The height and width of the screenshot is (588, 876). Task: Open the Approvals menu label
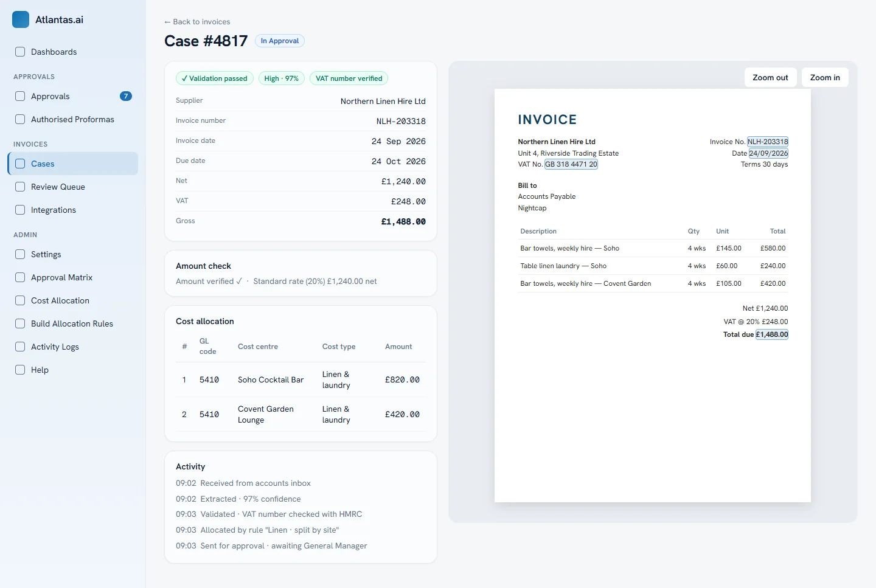pos(50,96)
